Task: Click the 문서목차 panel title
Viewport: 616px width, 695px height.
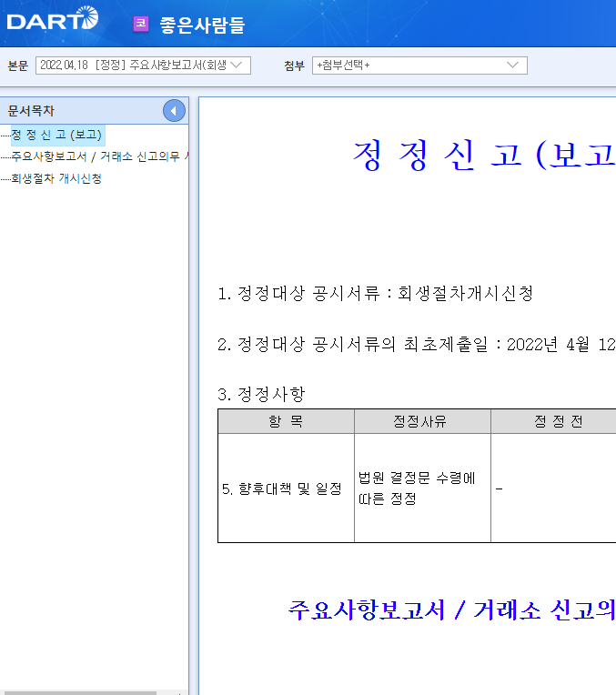Action: tap(31, 111)
